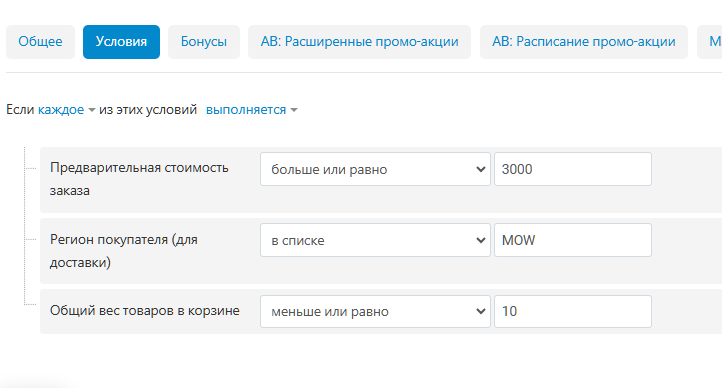Click the partially visible tab starting with М

tap(710, 42)
